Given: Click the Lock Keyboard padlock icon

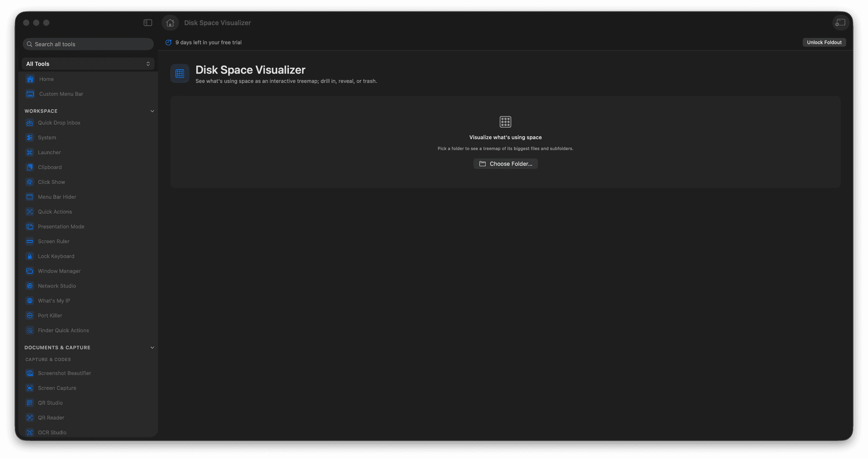Looking at the screenshot, I should 30,256.
